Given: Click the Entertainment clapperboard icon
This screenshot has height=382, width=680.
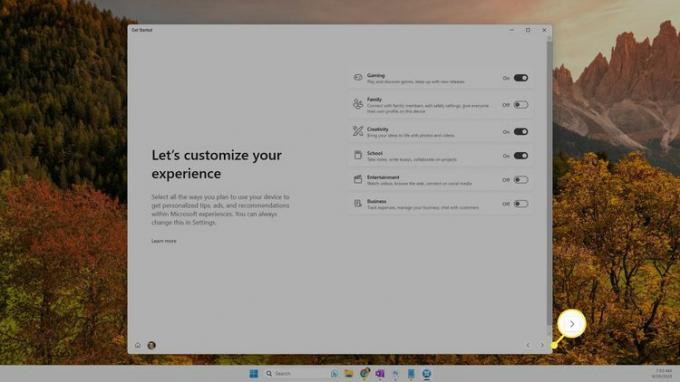Looking at the screenshot, I should [x=358, y=179].
